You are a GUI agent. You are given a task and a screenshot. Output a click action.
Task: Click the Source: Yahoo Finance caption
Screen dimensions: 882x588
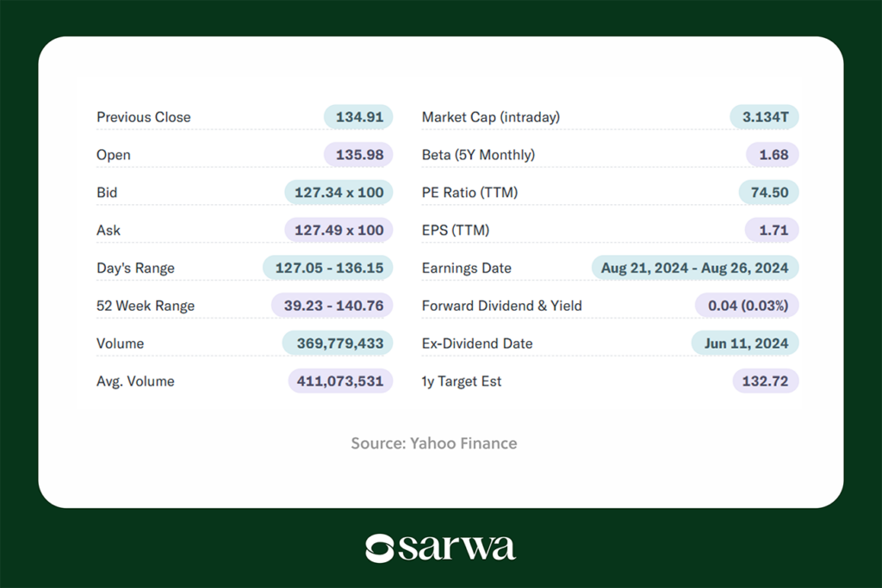pyautogui.click(x=434, y=443)
